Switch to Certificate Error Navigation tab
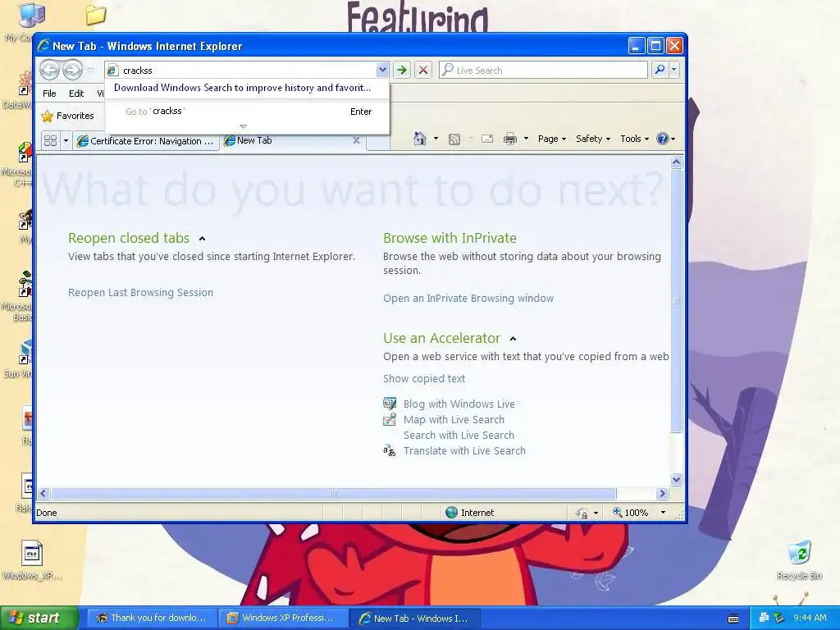 point(146,141)
